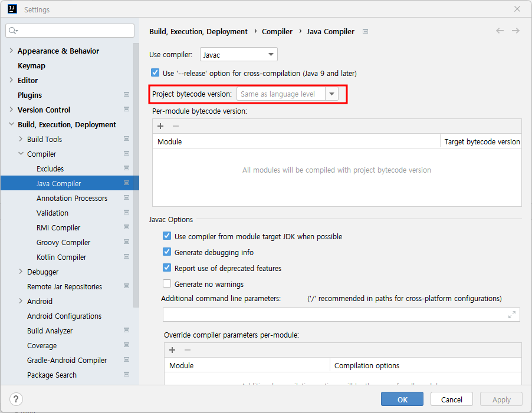Open Validation settings page

[52, 213]
